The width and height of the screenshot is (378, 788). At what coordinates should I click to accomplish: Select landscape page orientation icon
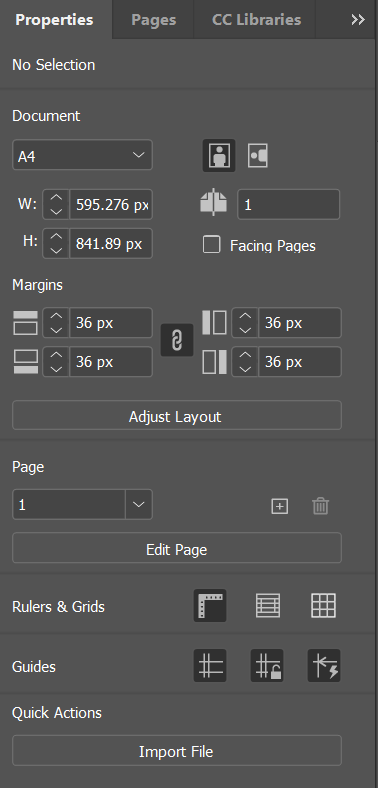tap(258, 156)
